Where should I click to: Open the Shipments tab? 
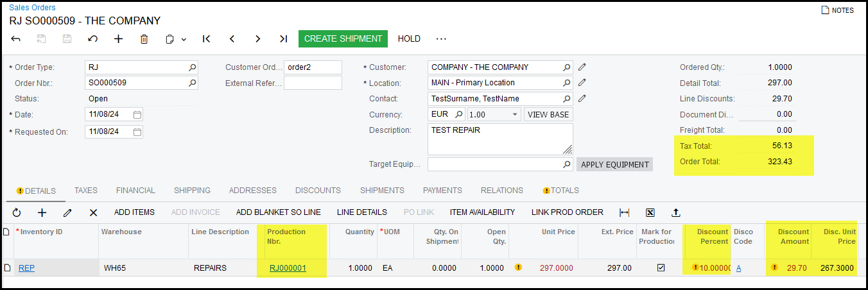[x=382, y=191]
